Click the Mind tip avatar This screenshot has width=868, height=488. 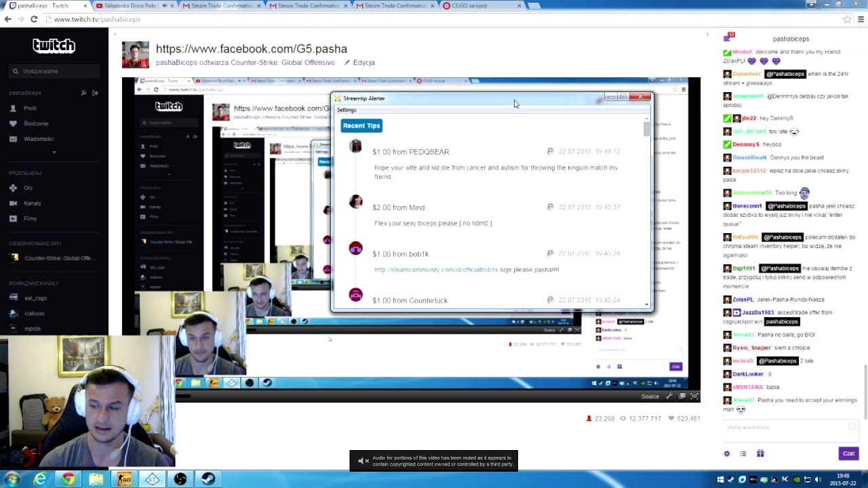(x=355, y=202)
